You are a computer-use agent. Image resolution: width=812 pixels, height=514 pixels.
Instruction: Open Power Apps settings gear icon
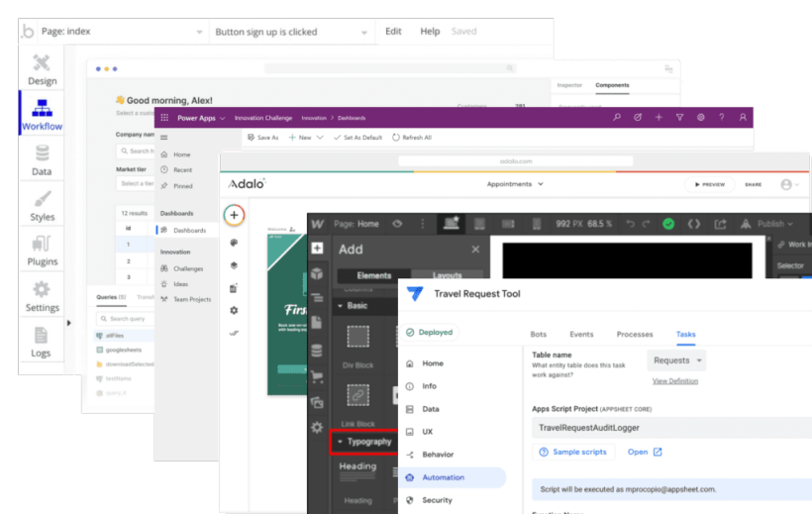701,118
